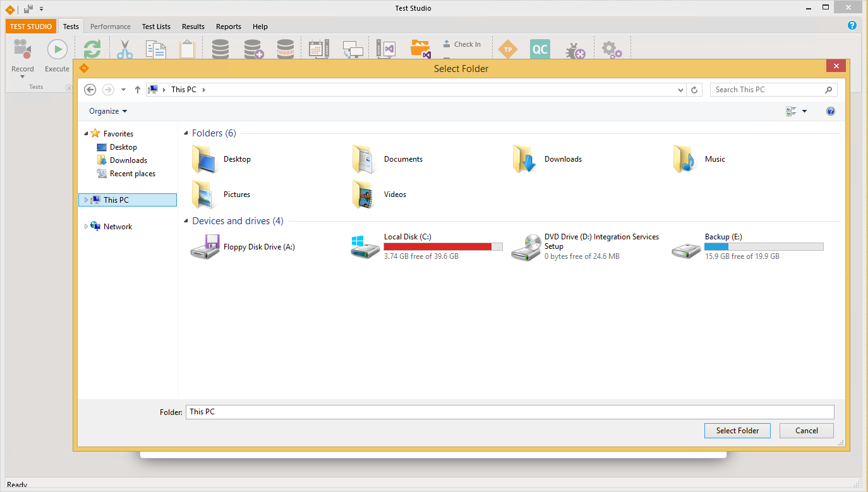Click the bug with plus icon in ribbon
The width and height of the screenshot is (868, 492).
coord(575,49)
